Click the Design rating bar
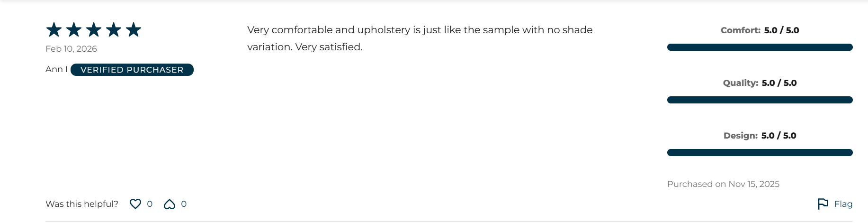Screen dimensions: 868x223 [x=760, y=153]
